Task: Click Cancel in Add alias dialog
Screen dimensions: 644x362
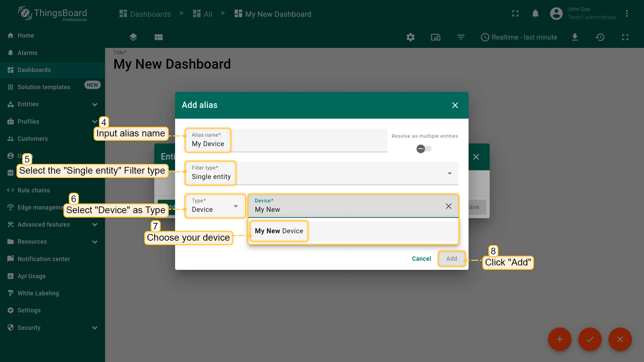Action: pyautogui.click(x=421, y=259)
